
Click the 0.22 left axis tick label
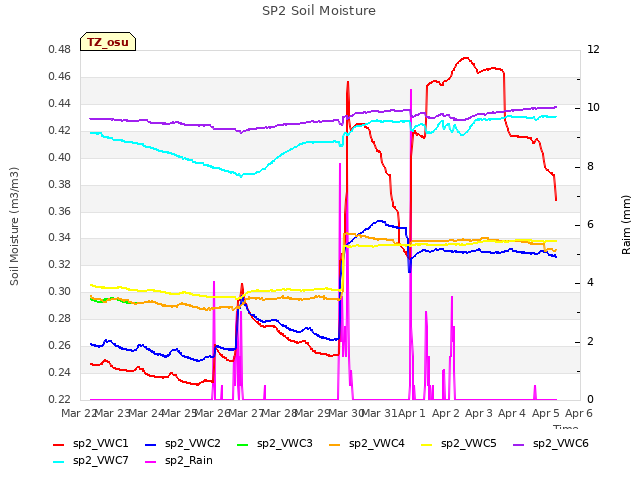(60, 399)
